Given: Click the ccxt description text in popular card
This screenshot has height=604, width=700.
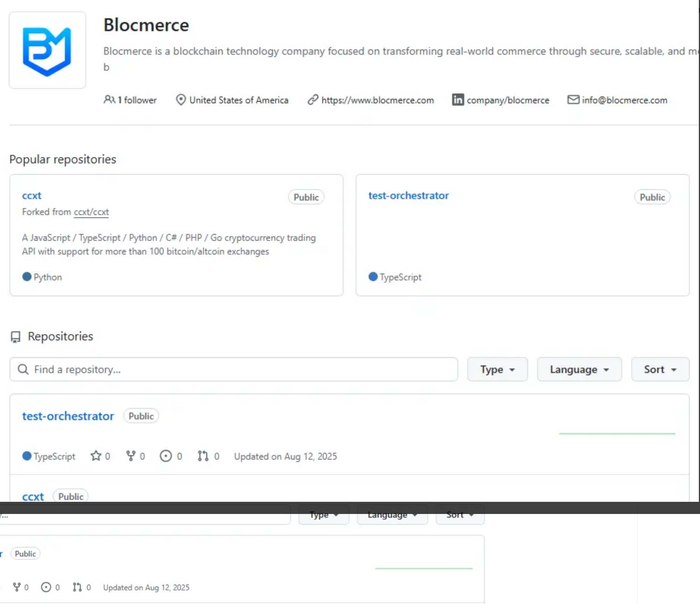Looking at the screenshot, I should pos(169,245).
